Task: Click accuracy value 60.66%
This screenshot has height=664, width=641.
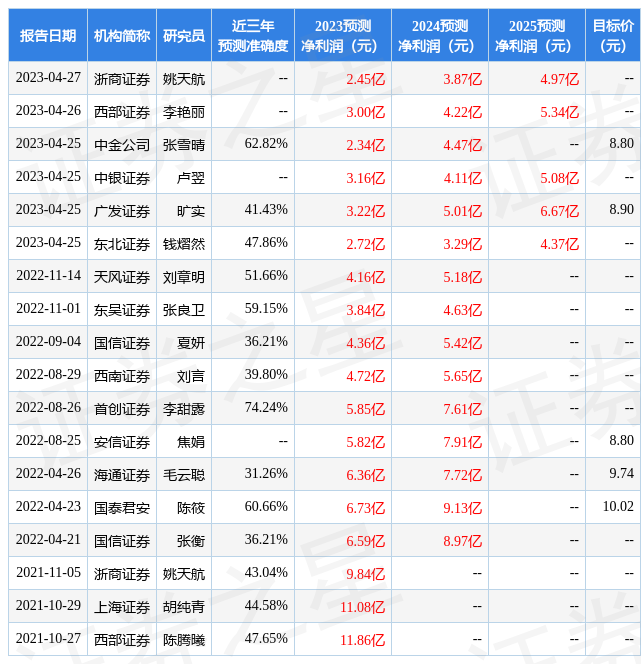Action: click(266, 506)
